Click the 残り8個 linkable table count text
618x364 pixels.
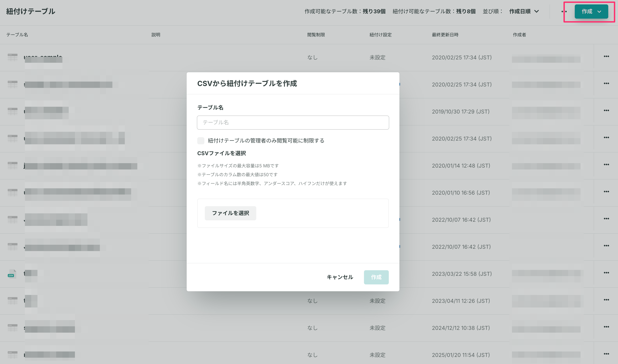pos(466,11)
